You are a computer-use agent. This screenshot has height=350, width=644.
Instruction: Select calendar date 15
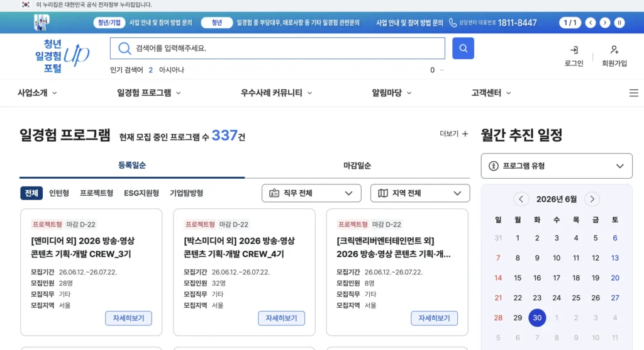[x=518, y=278]
